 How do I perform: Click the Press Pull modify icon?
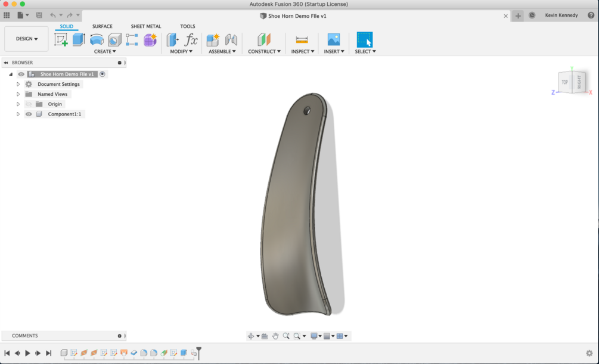pos(173,40)
